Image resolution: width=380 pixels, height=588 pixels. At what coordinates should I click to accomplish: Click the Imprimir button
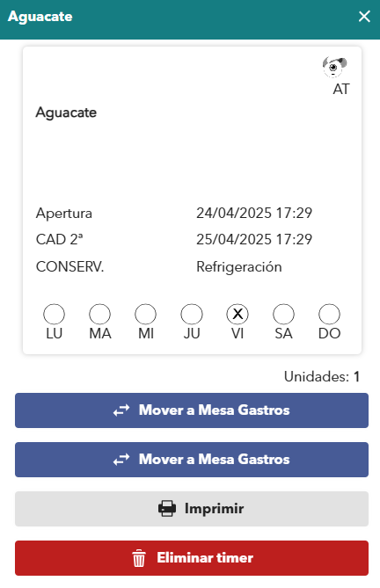[x=192, y=509]
